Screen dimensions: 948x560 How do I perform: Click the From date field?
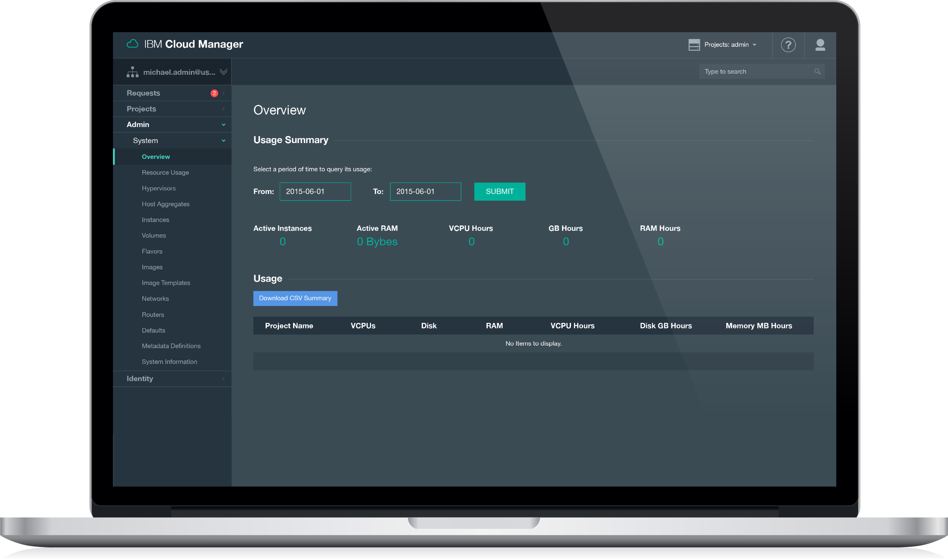pyautogui.click(x=315, y=191)
